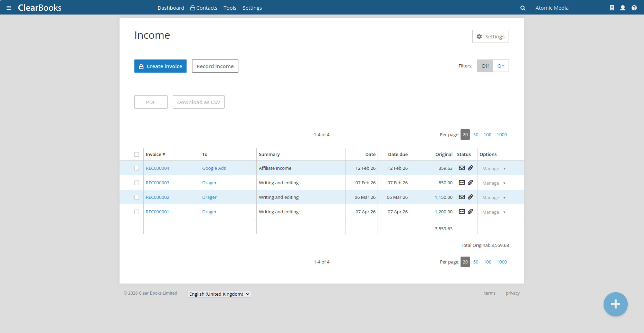Click the help question mark icon
This screenshot has height=333, width=644.
(634, 8)
